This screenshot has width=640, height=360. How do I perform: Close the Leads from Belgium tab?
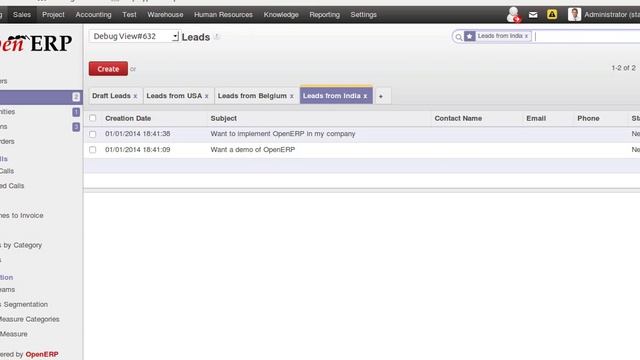(x=291, y=96)
